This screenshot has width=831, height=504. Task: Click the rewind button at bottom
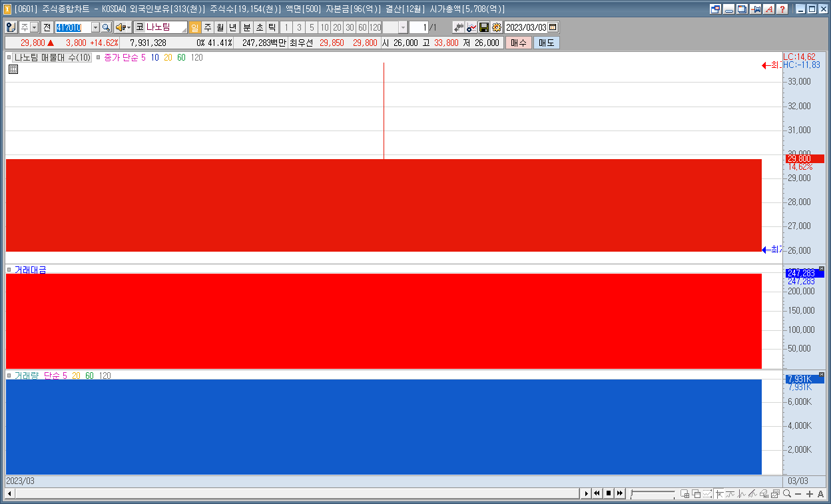(597, 493)
